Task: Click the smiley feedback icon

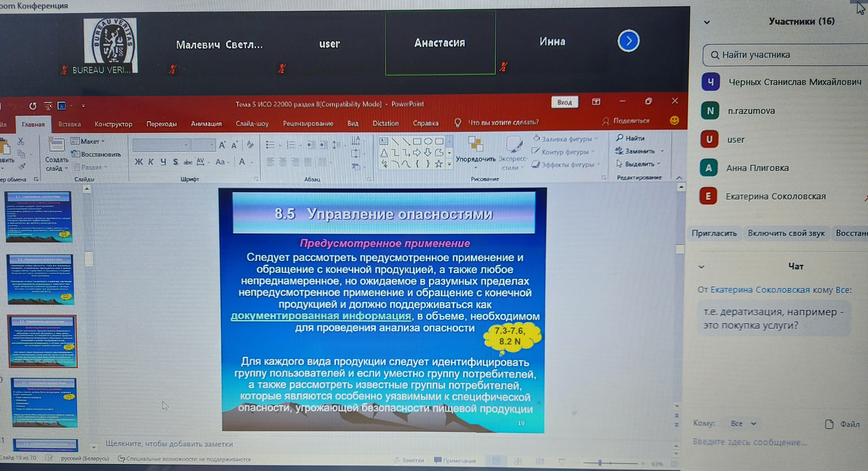Action: click(674, 121)
